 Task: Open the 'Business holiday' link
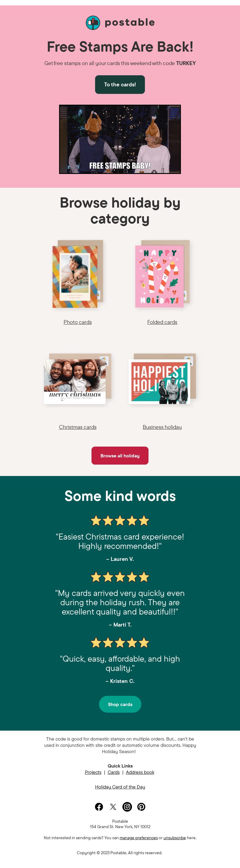tap(162, 427)
